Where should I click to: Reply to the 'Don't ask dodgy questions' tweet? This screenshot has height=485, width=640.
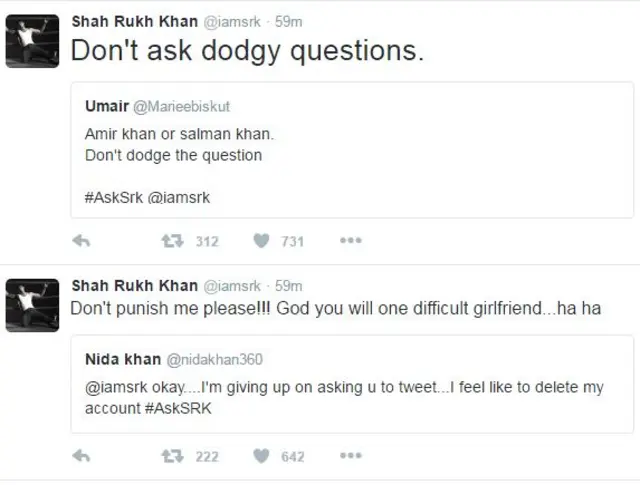[x=83, y=241]
